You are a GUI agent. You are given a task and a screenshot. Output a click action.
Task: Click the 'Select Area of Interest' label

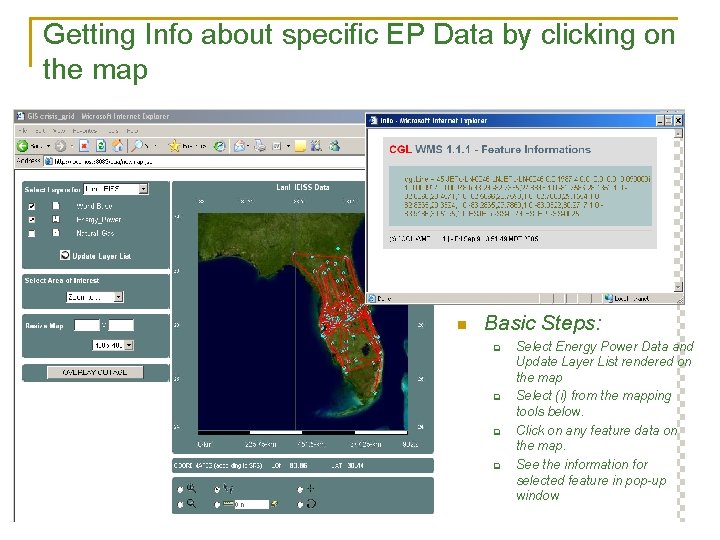point(62,280)
